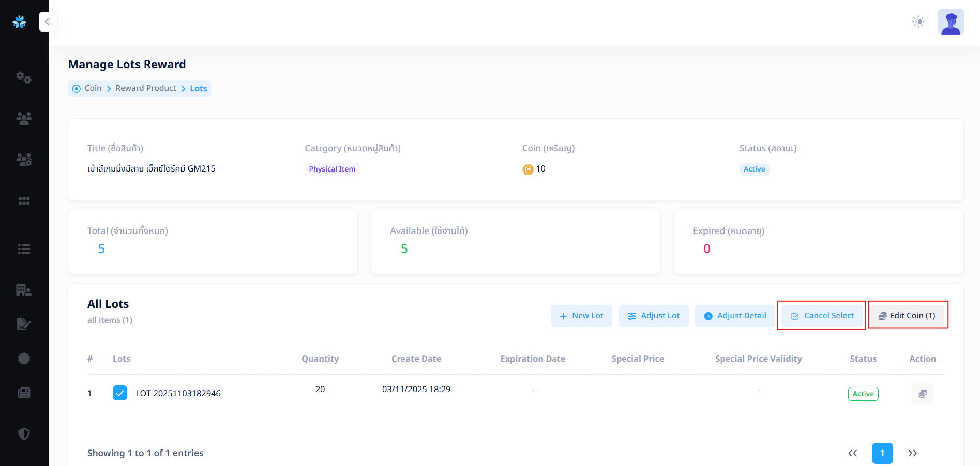
Task: Click the building with user sidebar icon
Action: pos(24,290)
